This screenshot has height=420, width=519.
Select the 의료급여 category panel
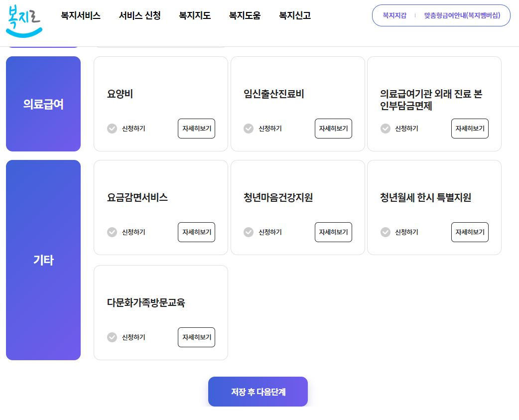(43, 103)
